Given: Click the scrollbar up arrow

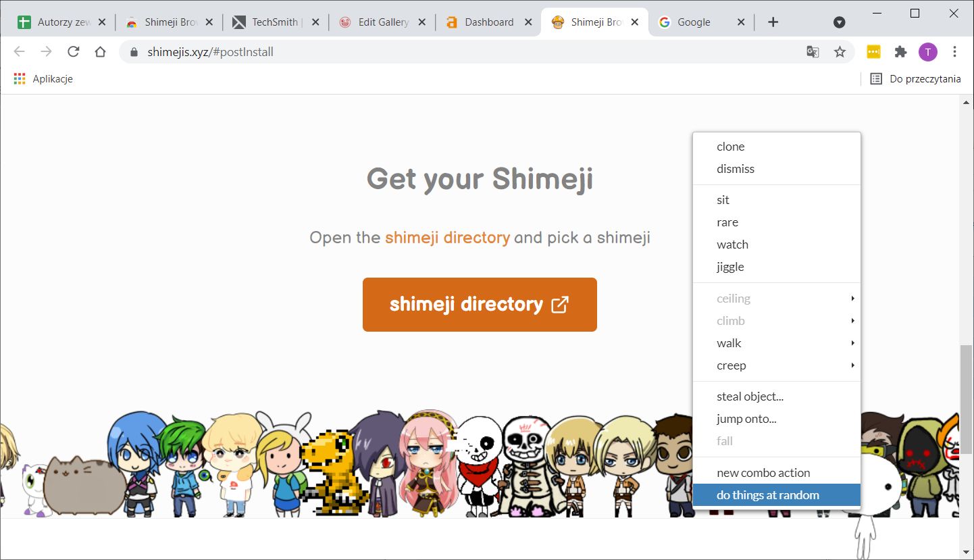Looking at the screenshot, I should [x=967, y=103].
